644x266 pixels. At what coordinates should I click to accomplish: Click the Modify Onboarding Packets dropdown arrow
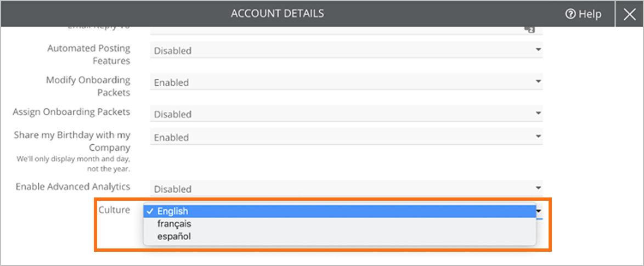538,81
